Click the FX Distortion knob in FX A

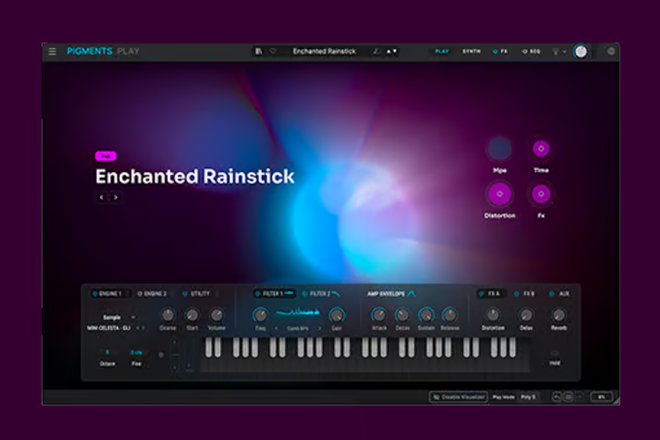(492, 315)
